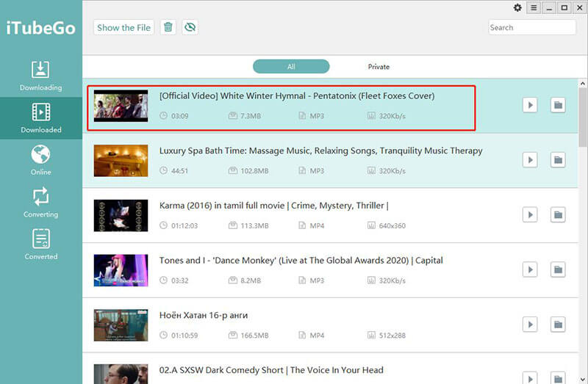Screen dimensions: 588x384
Task: Open the Online browser section
Action: (41, 160)
